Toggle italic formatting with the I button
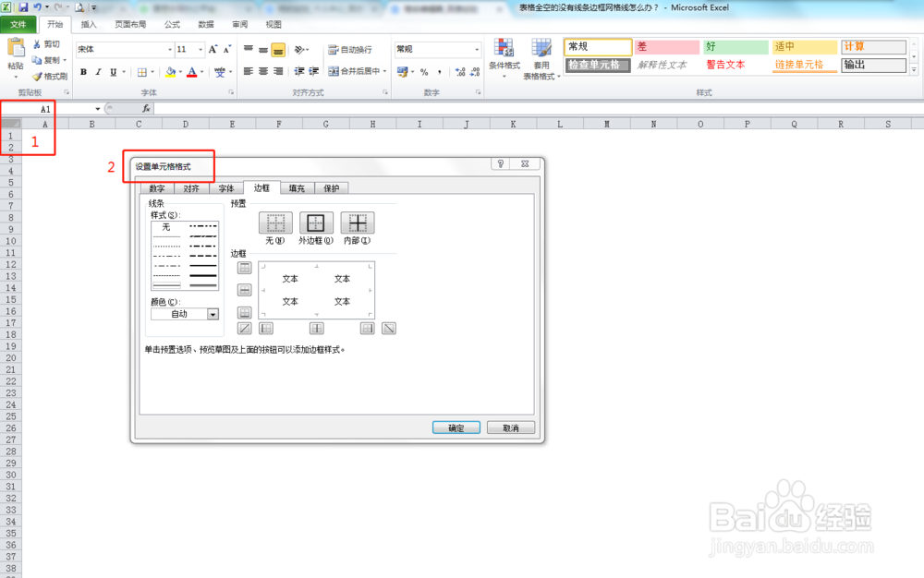The height and width of the screenshot is (578, 924). point(97,72)
